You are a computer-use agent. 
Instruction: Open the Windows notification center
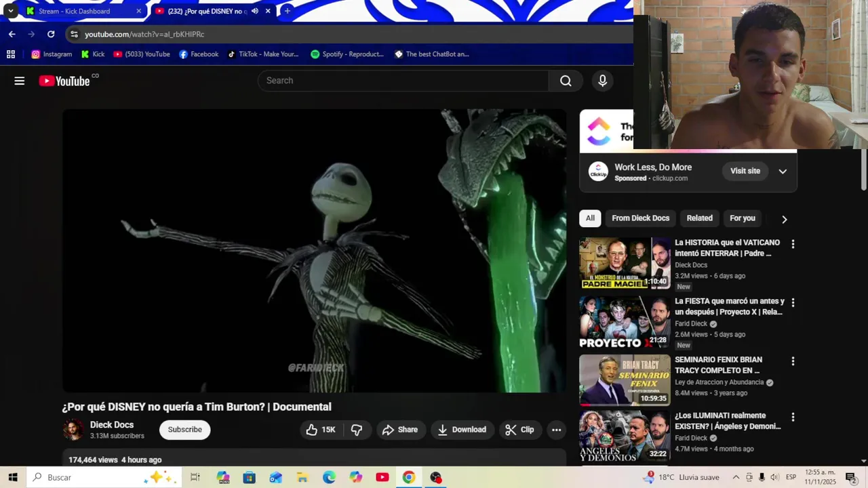851,477
